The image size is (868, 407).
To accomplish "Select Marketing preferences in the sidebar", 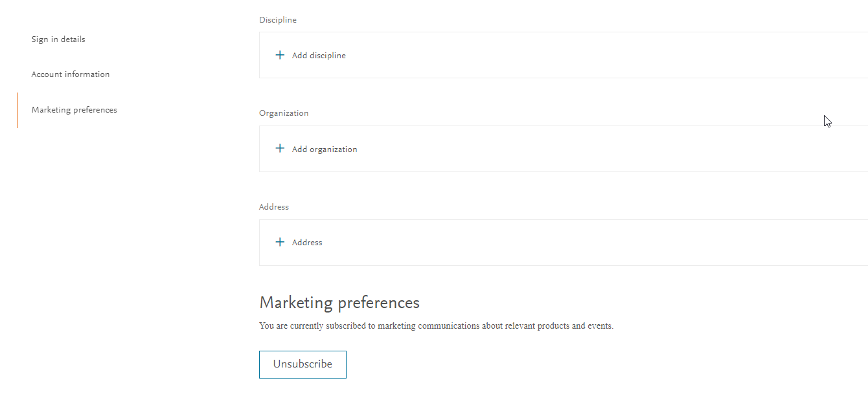I will tap(74, 110).
